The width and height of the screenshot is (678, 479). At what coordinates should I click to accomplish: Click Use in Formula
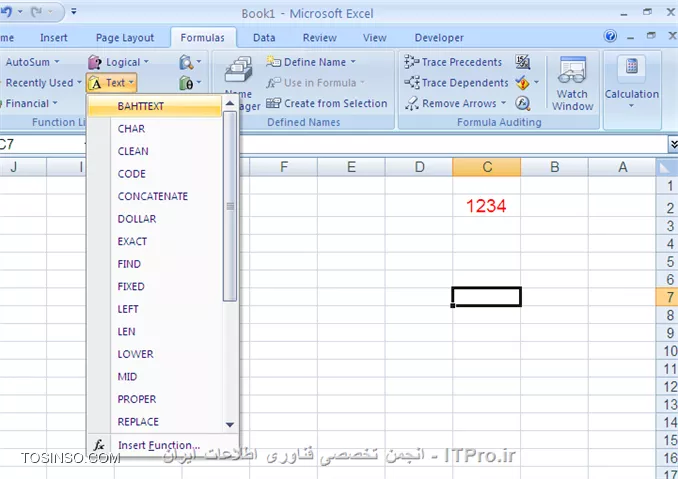[316, 83]
